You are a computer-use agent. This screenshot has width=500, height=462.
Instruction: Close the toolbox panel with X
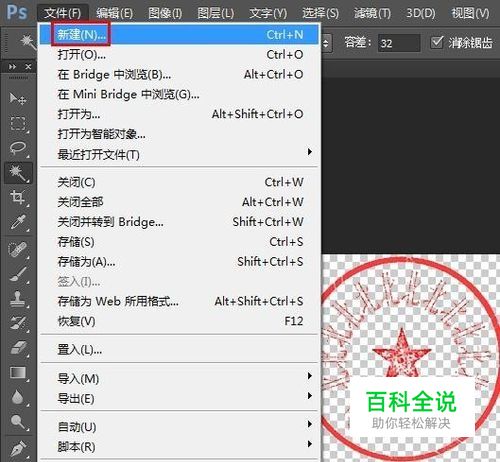coord(28,67)
